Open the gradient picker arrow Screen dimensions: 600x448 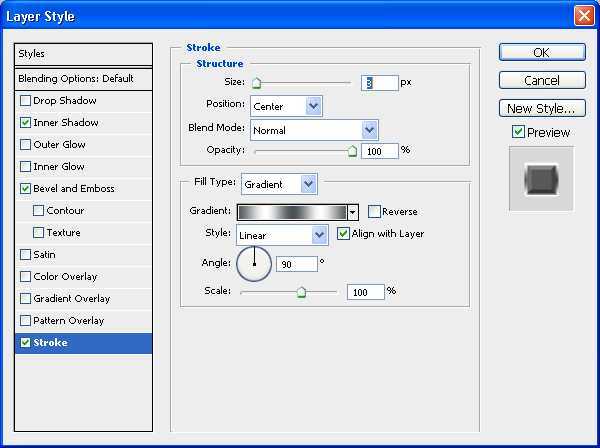click(352, 212)
